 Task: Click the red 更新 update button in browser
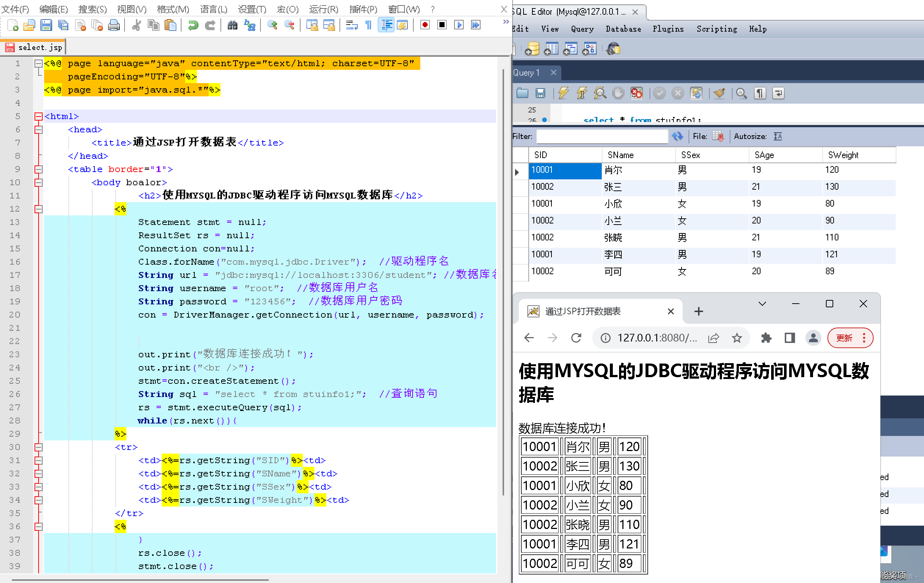[844, 338]
